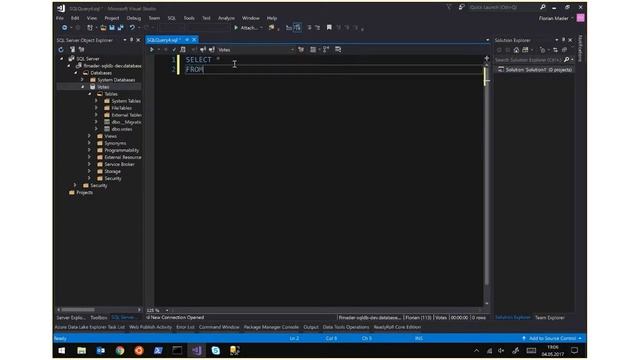Screen dimensions: 640x360
Task: Open the Project menu
Action: tap(111, 18)
